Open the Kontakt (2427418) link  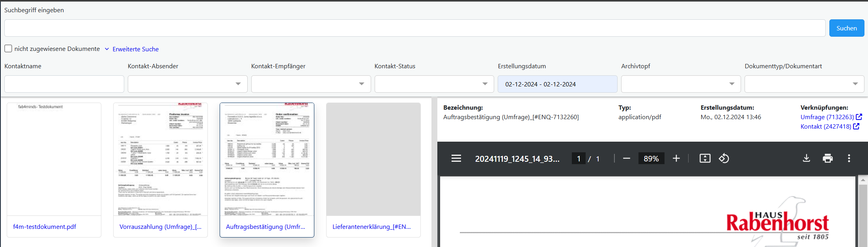pyautogui.click(x=825, y=127)
